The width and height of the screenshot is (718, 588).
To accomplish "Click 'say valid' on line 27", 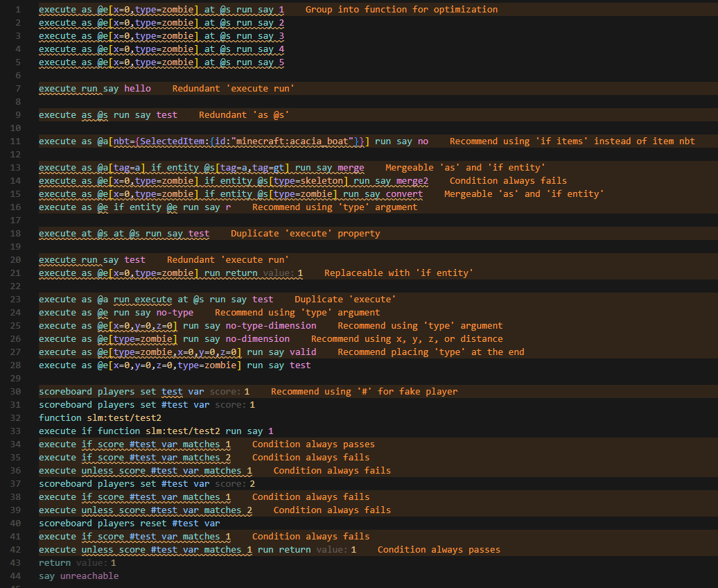I will pyautogui.click(x=292, y=352).
